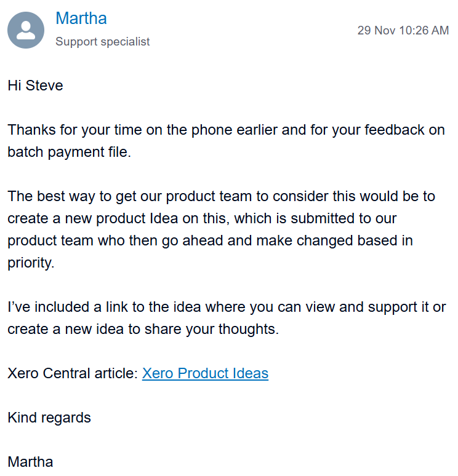Click the line 'create a new idea to share'
This screenshot has height=476, width=458.
143,329
